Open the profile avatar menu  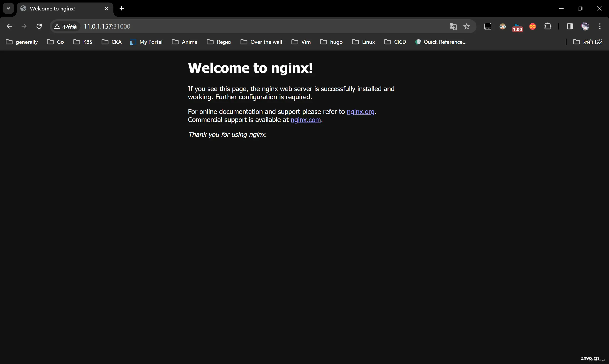585,26
